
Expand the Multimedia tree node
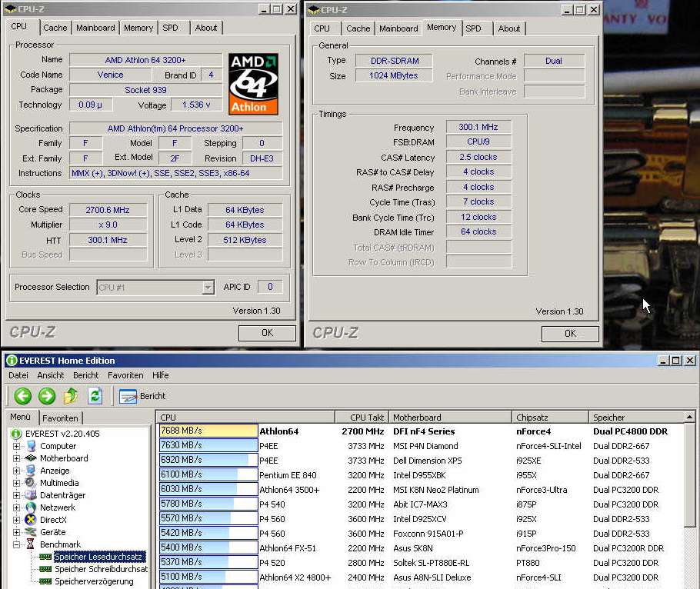[x=16, y=483]
